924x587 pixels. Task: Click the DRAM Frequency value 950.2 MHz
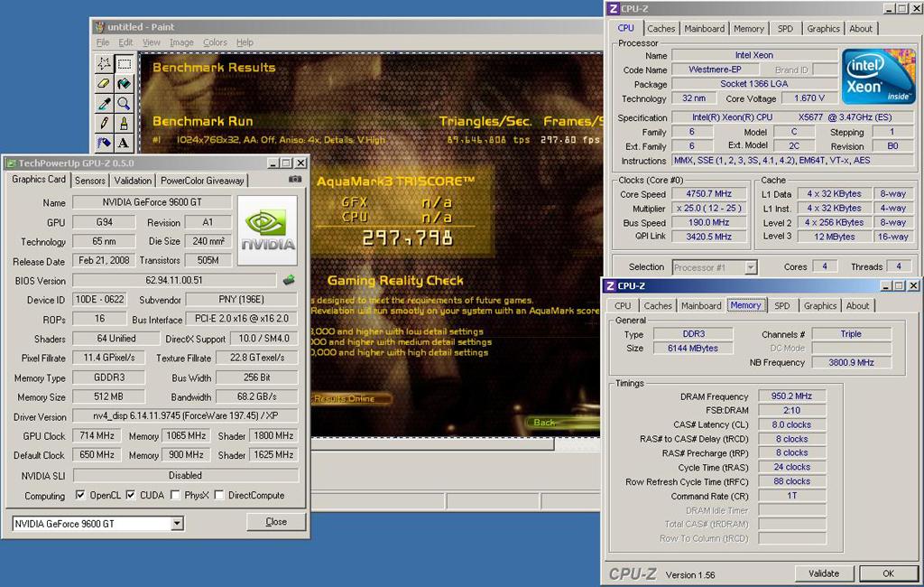pyautogui.click(x=791, y=396)
